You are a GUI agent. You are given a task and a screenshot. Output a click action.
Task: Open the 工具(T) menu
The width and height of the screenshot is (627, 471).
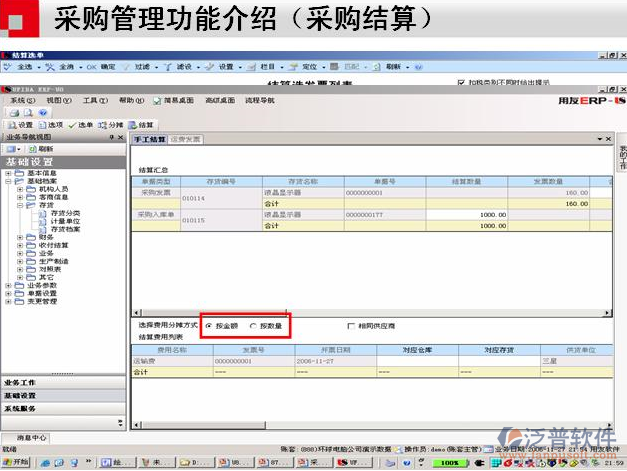(x=94, y=101)
